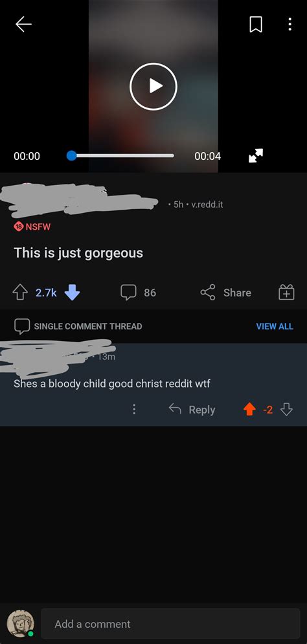The height and width of the screenshot is (644, 307).
Task: Toggle the post downvote arrow
Action: [x=73, y=293]
